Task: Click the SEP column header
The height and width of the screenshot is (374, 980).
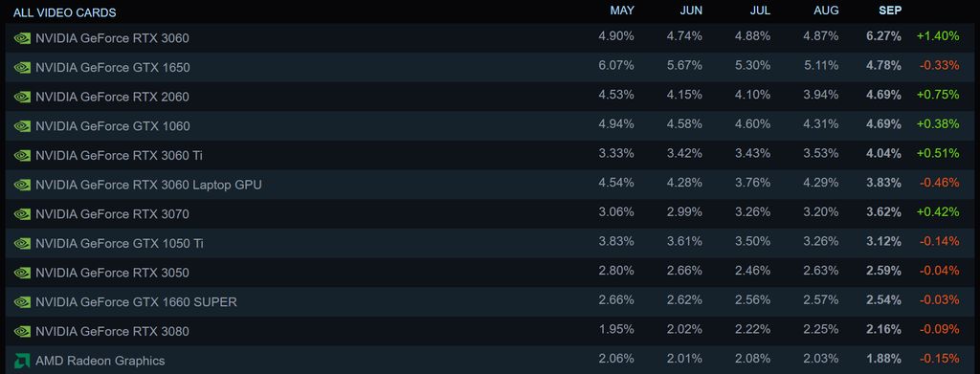Action: (890, 11)
